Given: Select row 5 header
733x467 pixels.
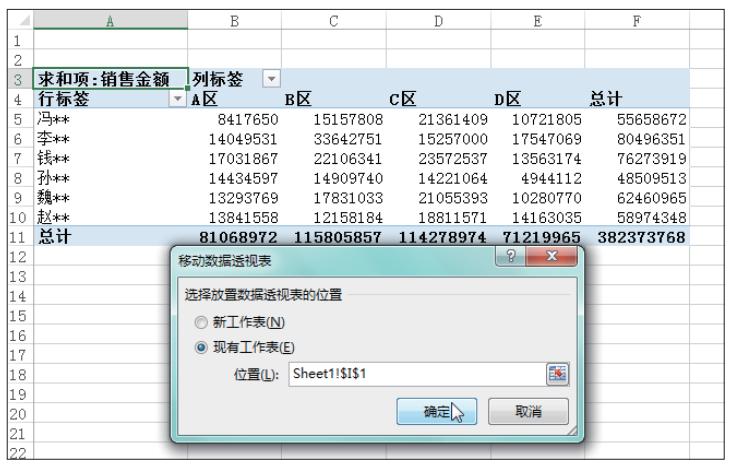Looking at the screenshot, I should (20, 119).
